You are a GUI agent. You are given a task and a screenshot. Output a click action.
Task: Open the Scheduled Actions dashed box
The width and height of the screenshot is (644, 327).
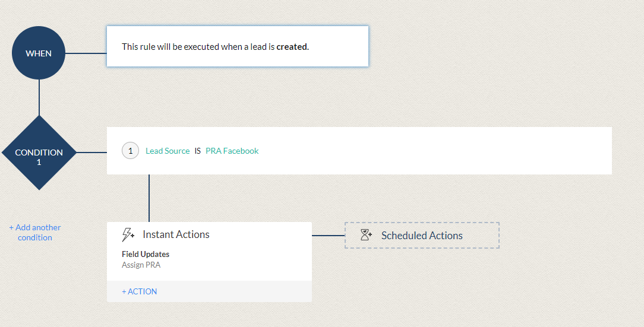(422, 235)
